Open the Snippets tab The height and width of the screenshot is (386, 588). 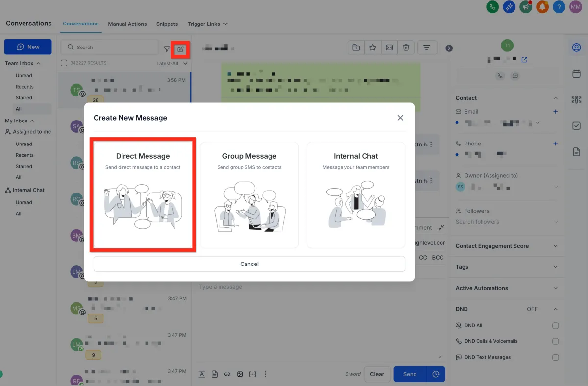click(167, 24)
